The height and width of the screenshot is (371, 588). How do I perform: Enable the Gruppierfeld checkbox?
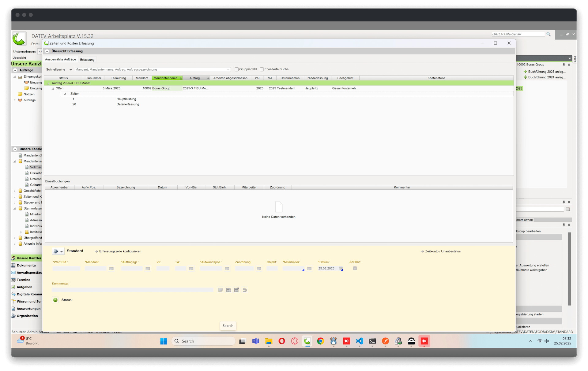pos(237,69)
